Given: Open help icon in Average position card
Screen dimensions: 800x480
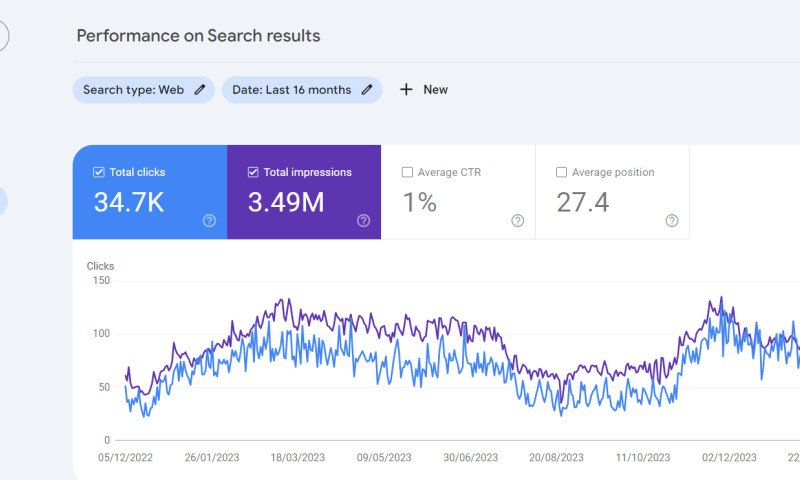Looking at the screenshot, I should tap(671, 221).
